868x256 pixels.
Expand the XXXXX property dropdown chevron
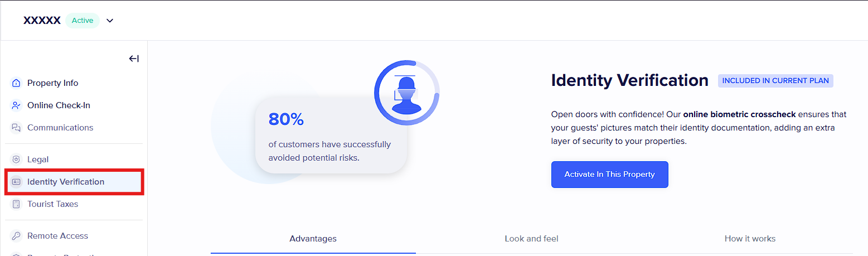pyautogui.click(x=110, y=21)
